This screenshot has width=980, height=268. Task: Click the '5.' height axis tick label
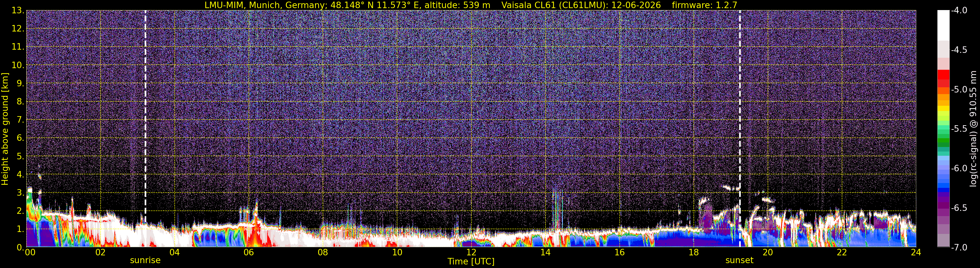[20, 156]
